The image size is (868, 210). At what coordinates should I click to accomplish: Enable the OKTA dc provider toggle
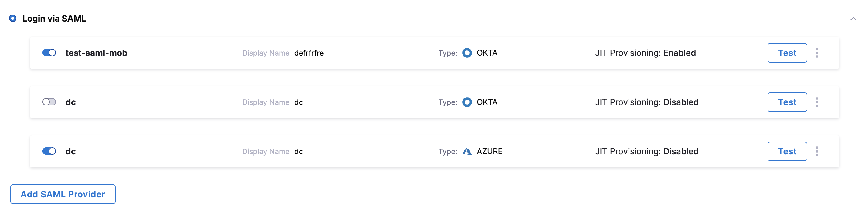[49, 102]
